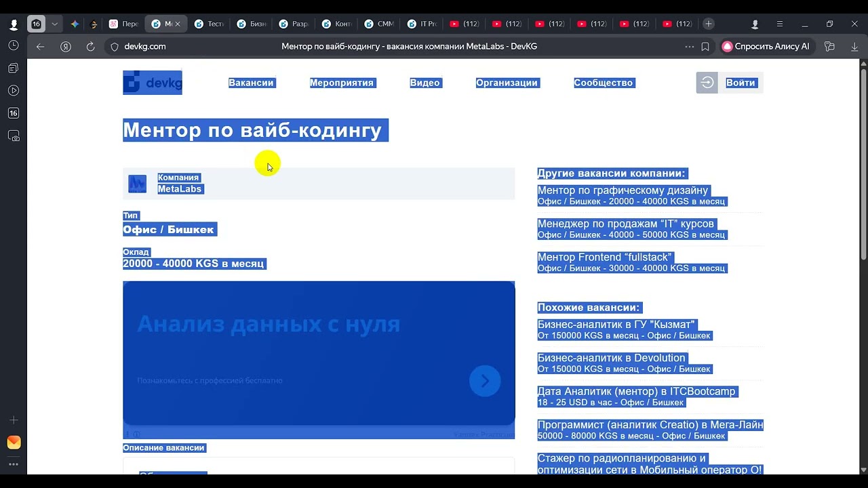
Task: Open the sidebar notes/collections icon
Action: click(x=14, y=68)
